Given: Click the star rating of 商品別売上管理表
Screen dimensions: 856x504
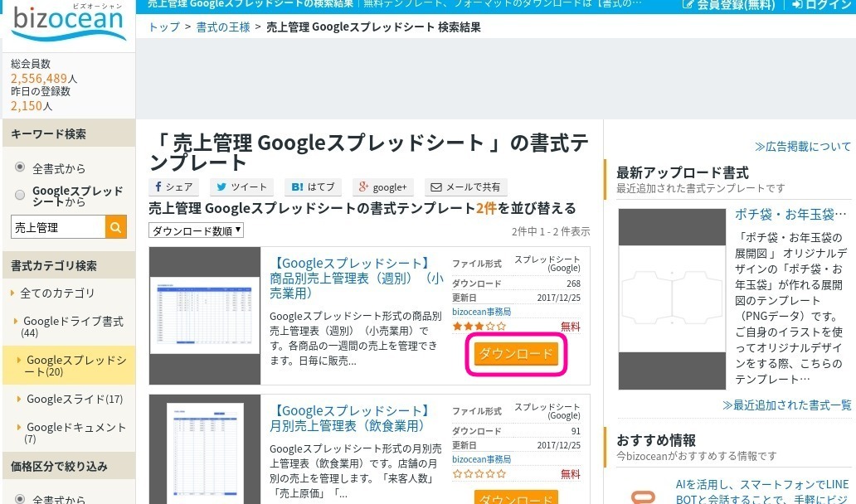Looking at the screenshot, I should pyautogui.click(x=479, y=326).
